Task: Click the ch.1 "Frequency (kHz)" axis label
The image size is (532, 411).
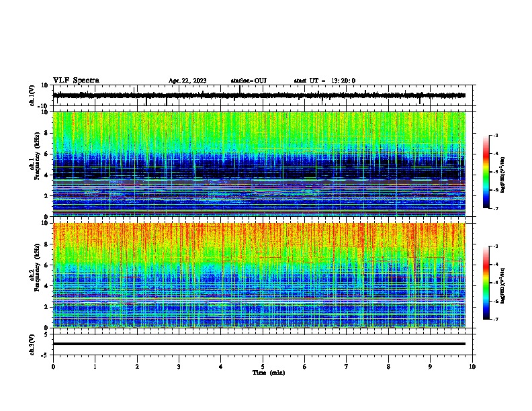Action: pyautogui.click(x=37, y=156)
